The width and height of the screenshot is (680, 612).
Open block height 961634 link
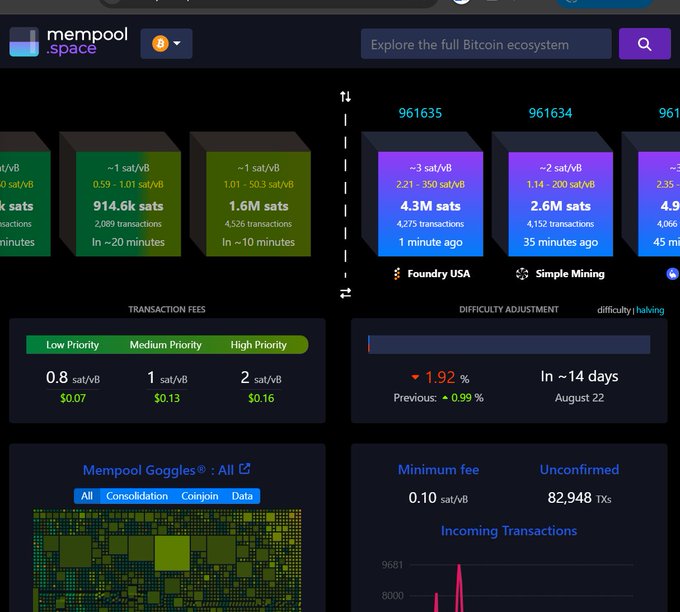coord(550,113)
